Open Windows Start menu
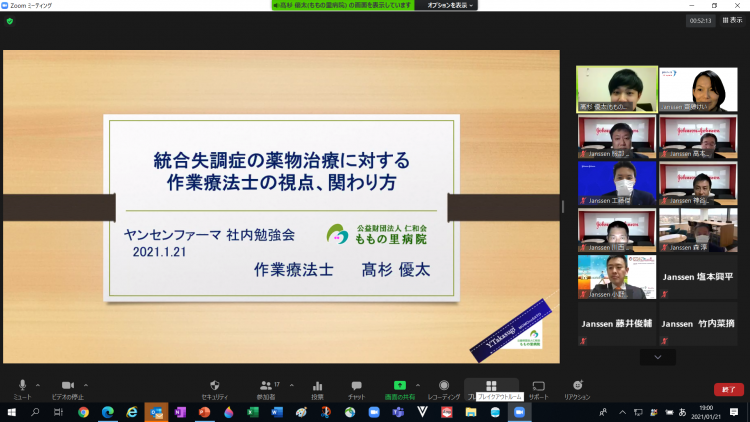The width and height of the screenshot is (750, 422). 11,412
